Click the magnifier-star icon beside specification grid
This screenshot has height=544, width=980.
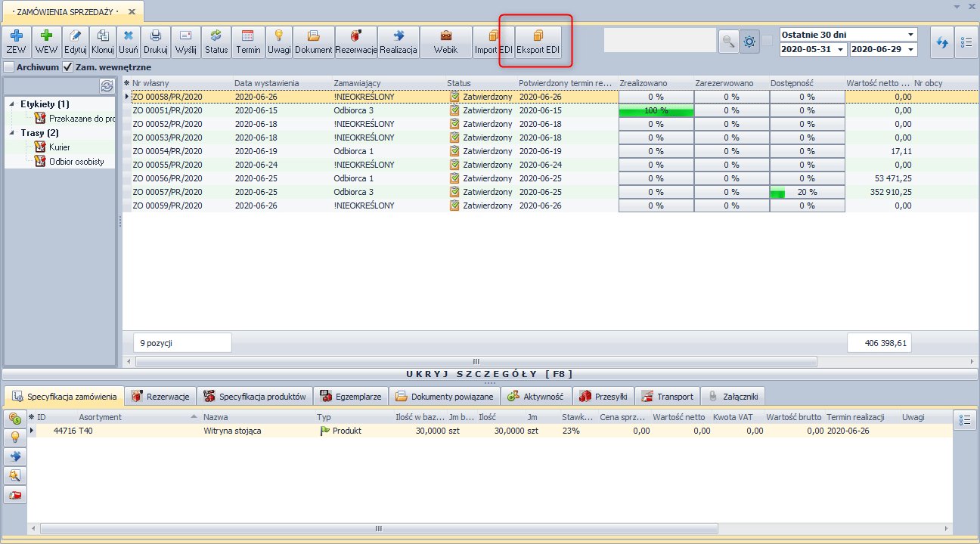[x=15, y=475]
